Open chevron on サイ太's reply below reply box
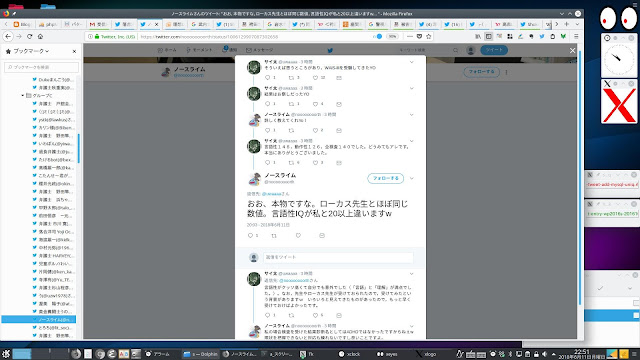Viewport: 640px width, 360px height. pyautogui.click(x=411, y=273)
